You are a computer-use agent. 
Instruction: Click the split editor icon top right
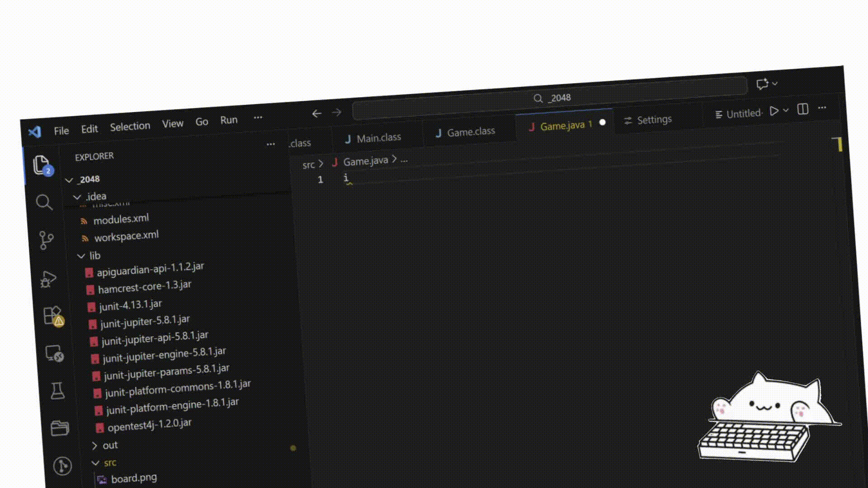pyautogui.click(x=803, y=109)
